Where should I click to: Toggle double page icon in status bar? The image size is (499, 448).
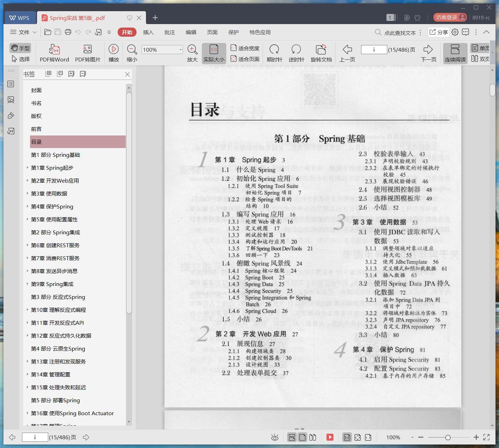(313, 437)
